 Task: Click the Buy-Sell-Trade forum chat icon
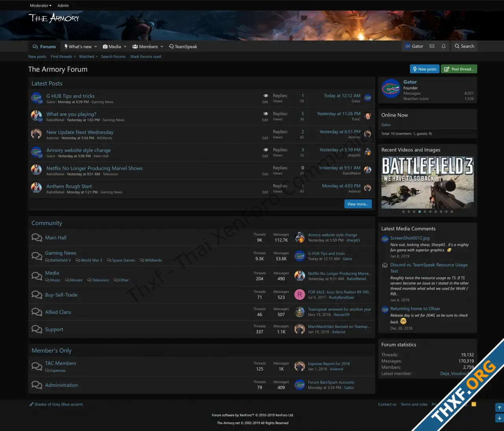click(x=37, y=295)
